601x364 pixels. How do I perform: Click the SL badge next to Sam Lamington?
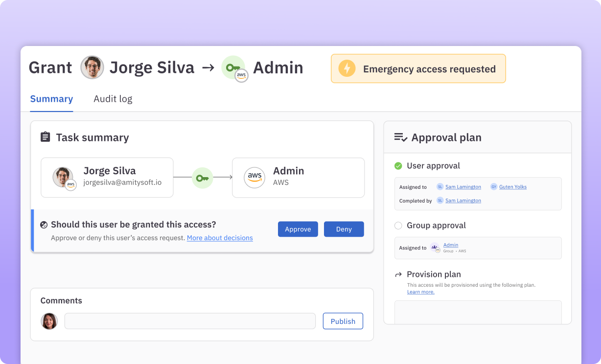pos(440,186)
